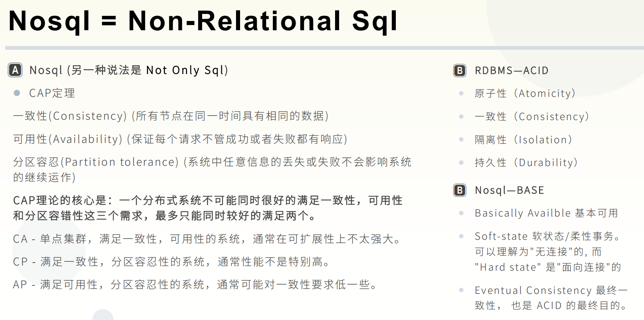The image size is (644, 320).
Task: Click the Nosql (另一种说法是 Not Only Sql) heading
Action: click(129, 70)
